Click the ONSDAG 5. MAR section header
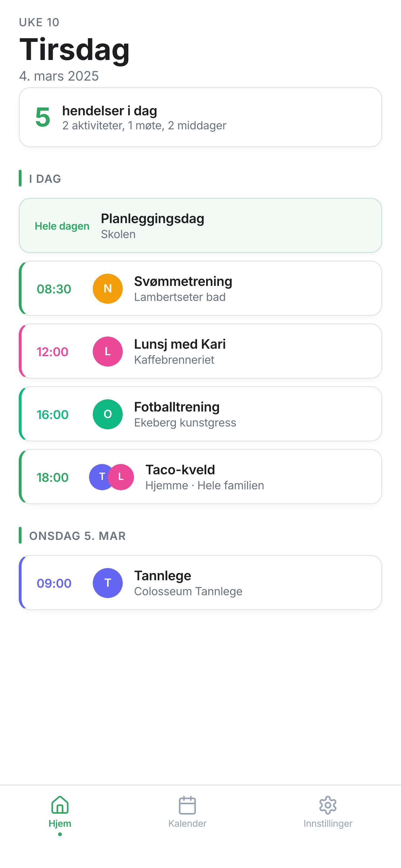This screenshot has width=401, height=868. click(x=77, y=536)
